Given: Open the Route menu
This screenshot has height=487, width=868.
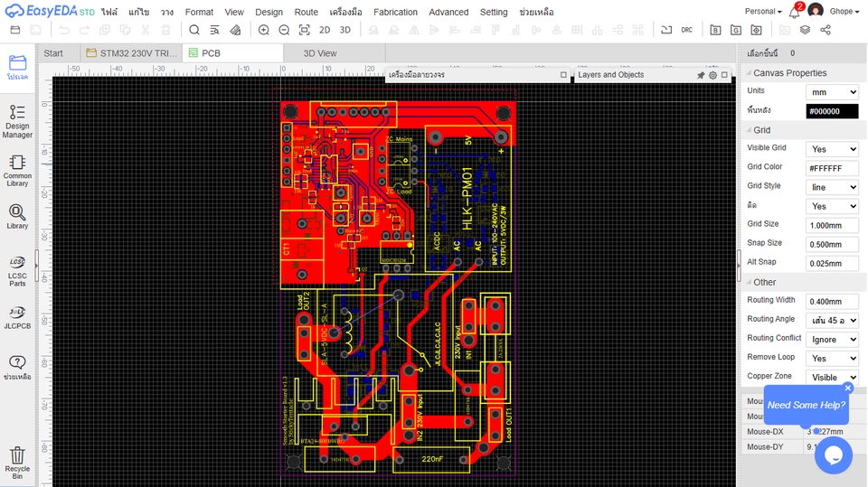Looking at the screenshot, I should pyautogui.click(x=307, y=12).
